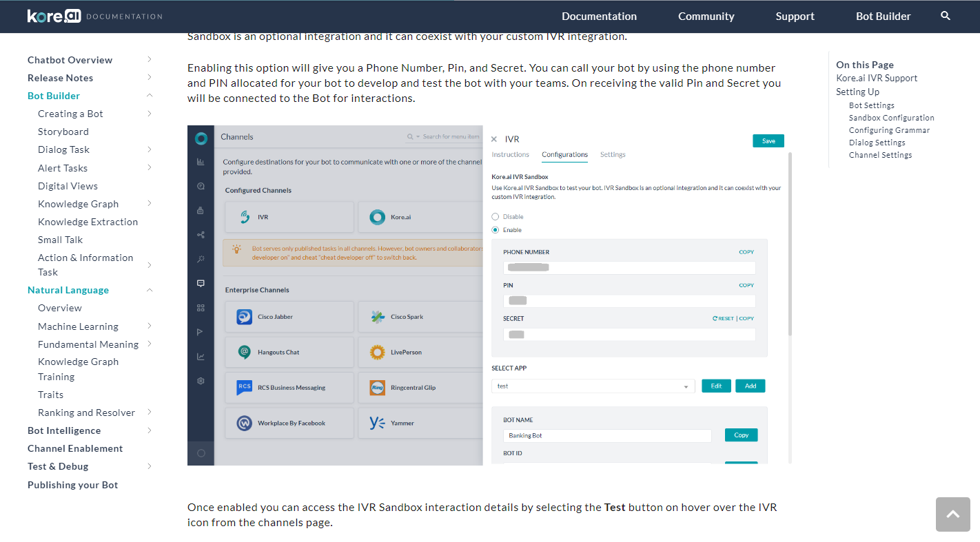The width and height of the screenshot is (980, 542).
Task: Expand Bot Intelligence section
Action: tap(150, 430)
